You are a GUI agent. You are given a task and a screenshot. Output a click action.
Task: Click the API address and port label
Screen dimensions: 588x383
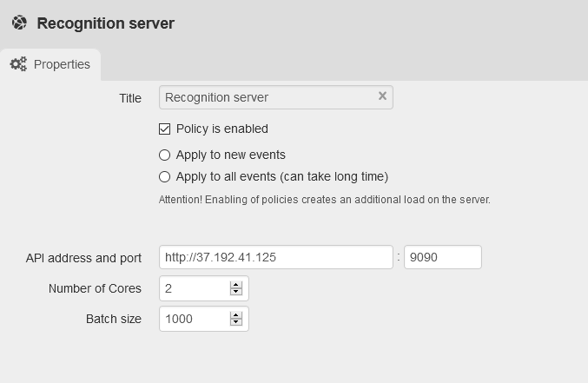point(83,258)
